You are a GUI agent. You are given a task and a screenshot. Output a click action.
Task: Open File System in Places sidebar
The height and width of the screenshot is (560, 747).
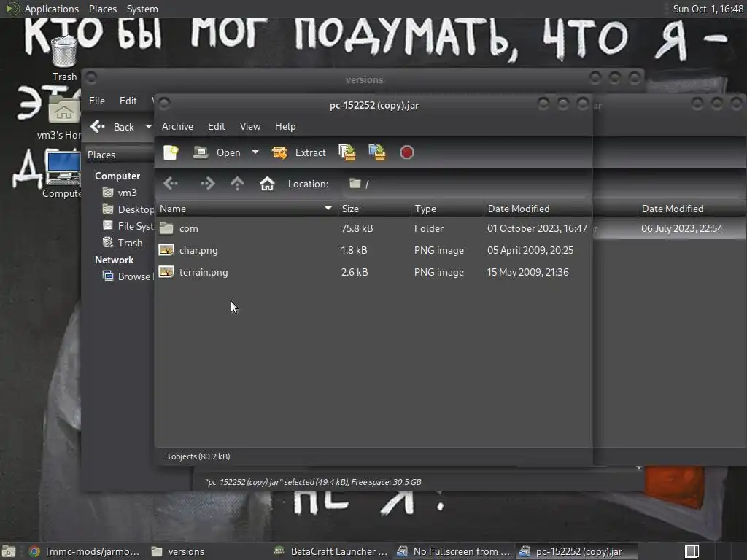pos(128,226)
